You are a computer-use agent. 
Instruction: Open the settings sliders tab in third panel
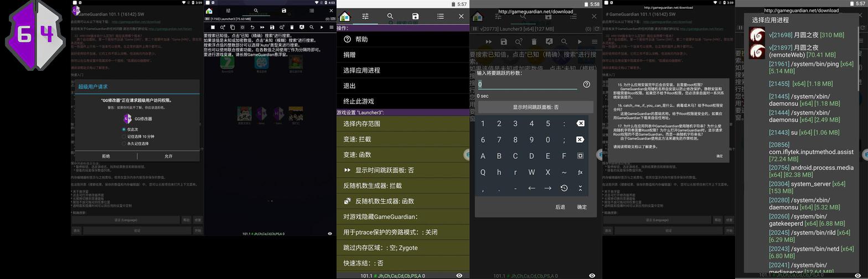click(365, 17)
